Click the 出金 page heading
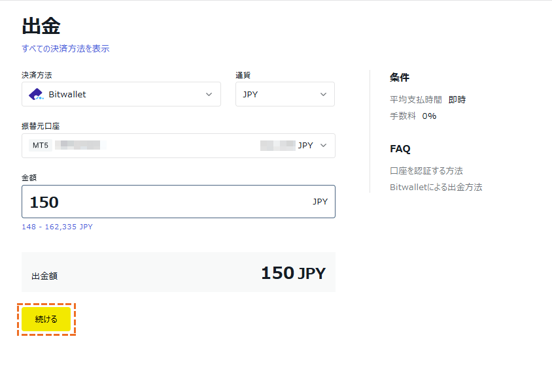552x392 pixels. tap(41, 26)
